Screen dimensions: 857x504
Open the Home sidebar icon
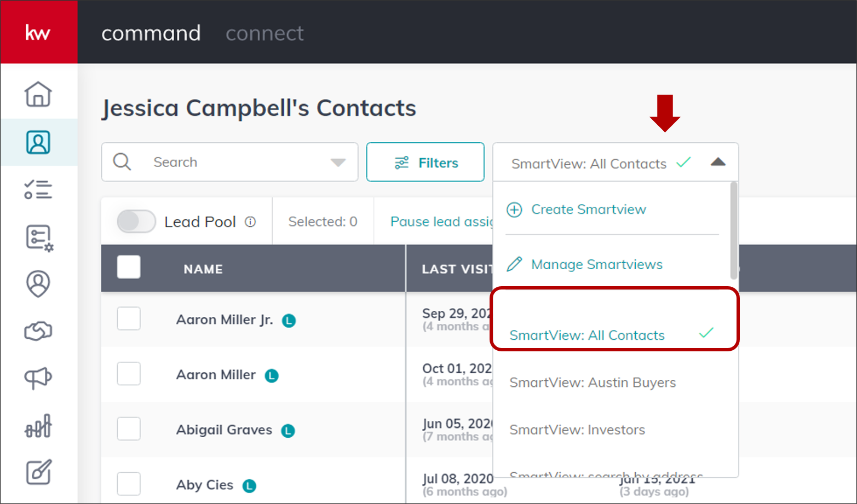tap(38, 94)
